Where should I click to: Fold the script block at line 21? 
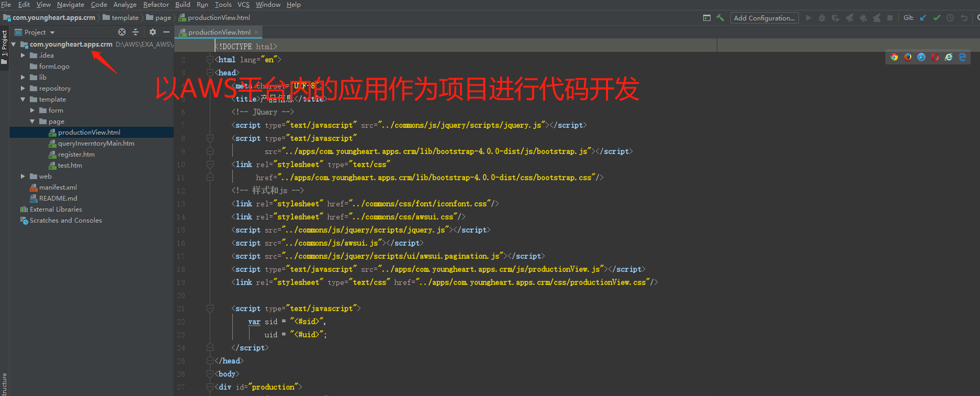pyautogui.click(x=210, y=309)
